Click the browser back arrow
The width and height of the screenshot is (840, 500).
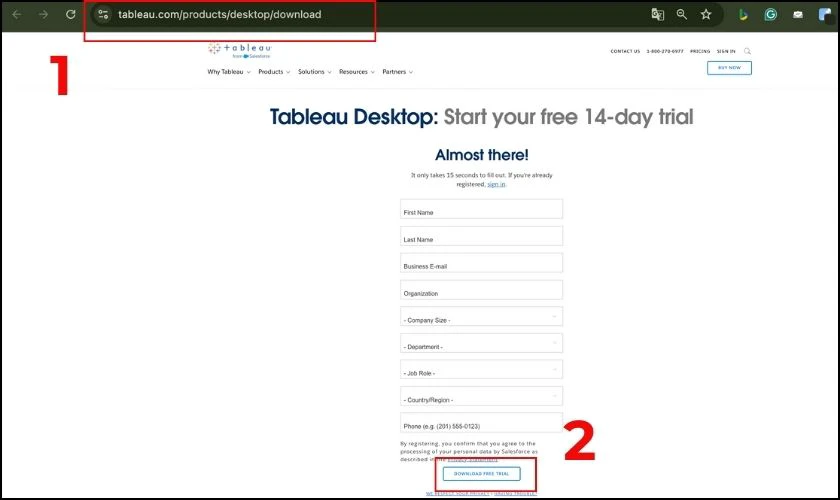17,14
